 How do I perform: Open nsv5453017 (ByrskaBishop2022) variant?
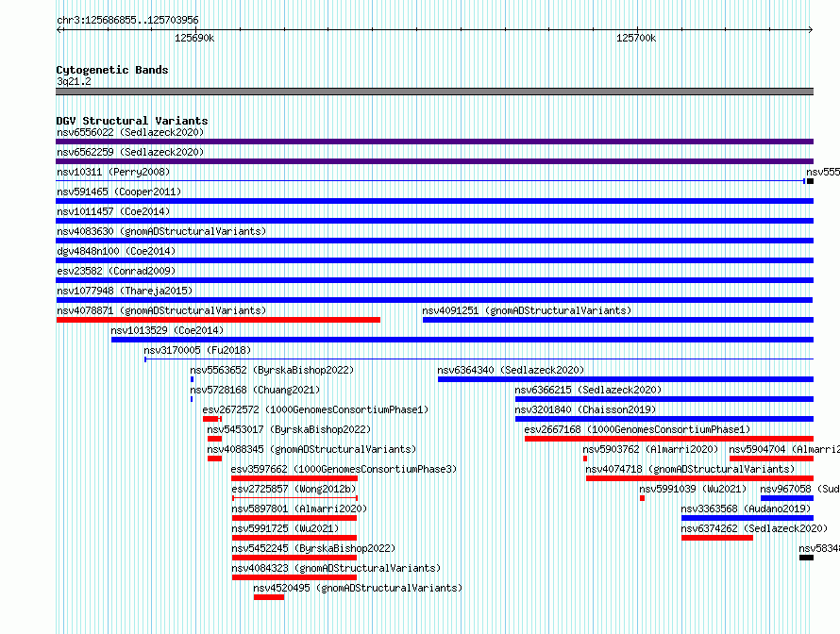289,429
